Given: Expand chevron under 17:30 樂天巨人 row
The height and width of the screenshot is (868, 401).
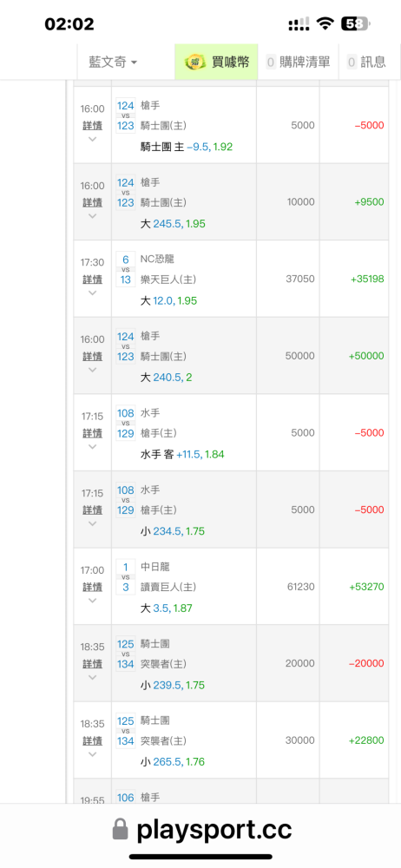Looking at the screenshot, I should pyautogui.click(x=93, y=293).
